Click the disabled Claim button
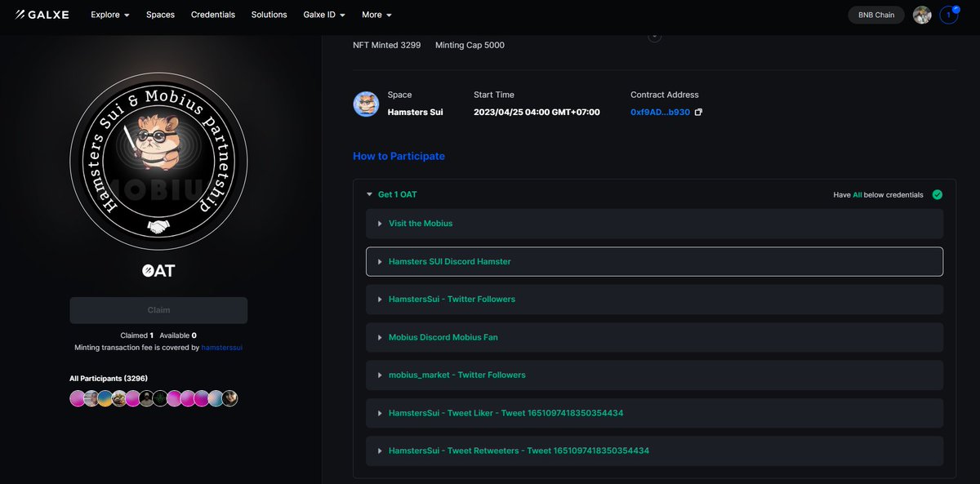Image resolution: width=980 pixels, height=484 pixels. (x=158, y=310)
